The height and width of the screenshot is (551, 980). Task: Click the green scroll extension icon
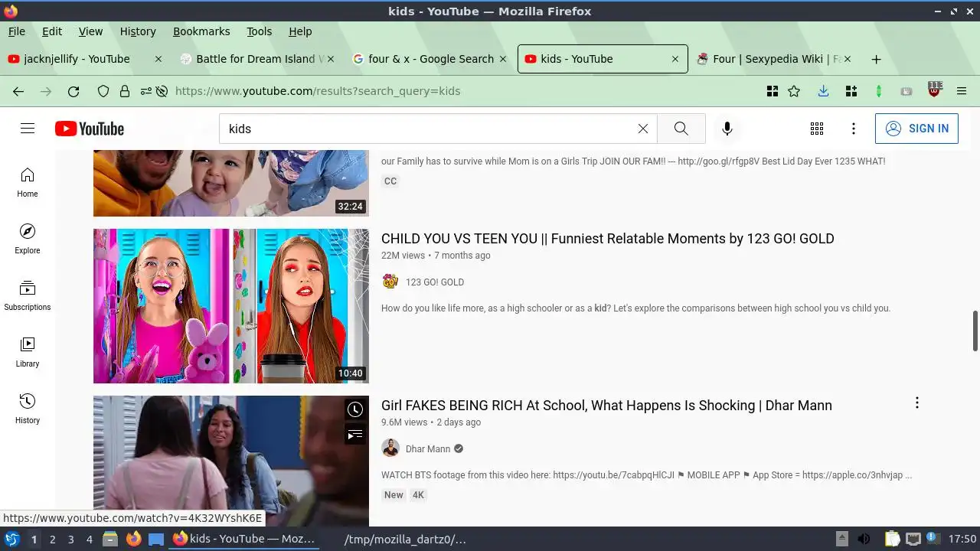(x=878, y=91)
